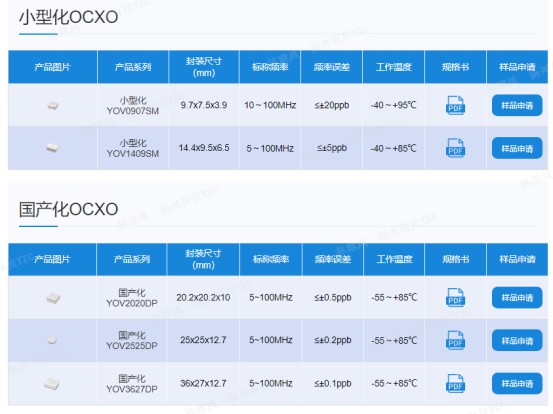Open the PDF datasheet for YOV0907SM
This screenshot has height=414, width=553.
[x=455, y=105]
